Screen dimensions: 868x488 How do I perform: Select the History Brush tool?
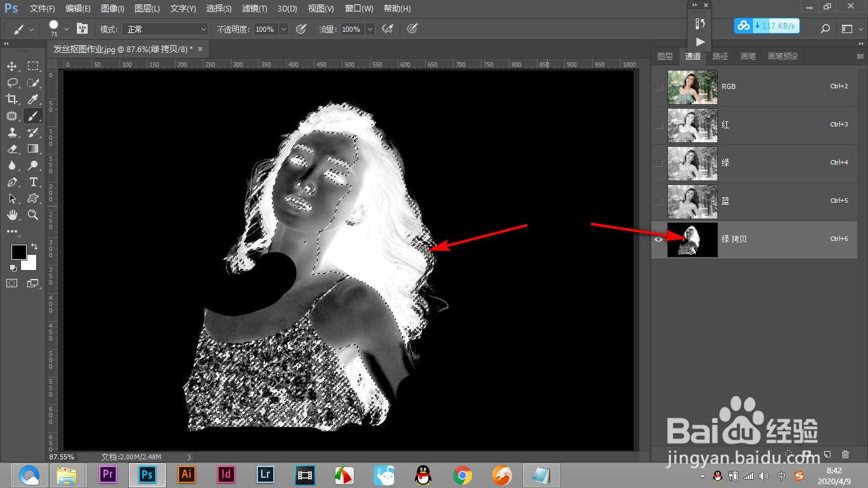coord(33,132)
